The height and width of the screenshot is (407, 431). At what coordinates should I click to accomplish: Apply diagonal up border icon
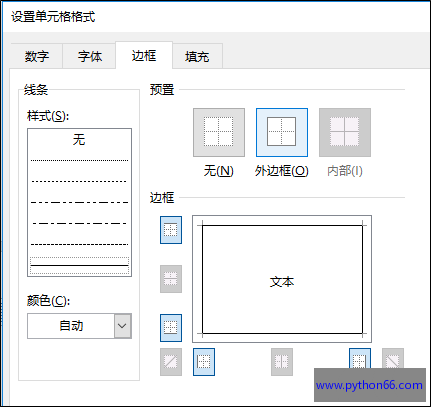(x=171, y=362)
